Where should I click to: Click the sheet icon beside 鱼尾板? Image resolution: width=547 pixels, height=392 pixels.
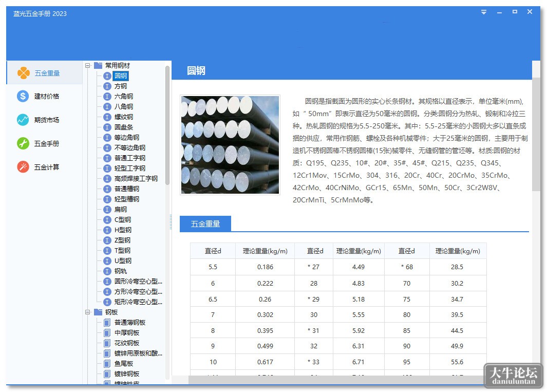point(107,364)
